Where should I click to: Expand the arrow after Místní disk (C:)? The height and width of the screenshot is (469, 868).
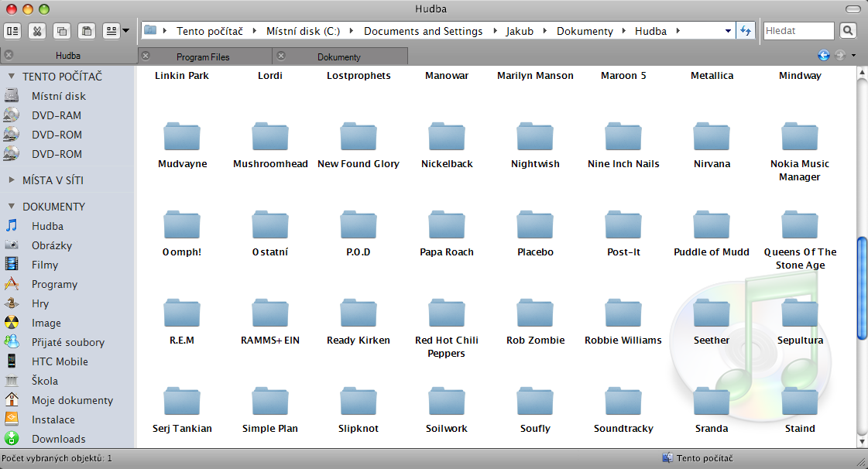point(351,31)
